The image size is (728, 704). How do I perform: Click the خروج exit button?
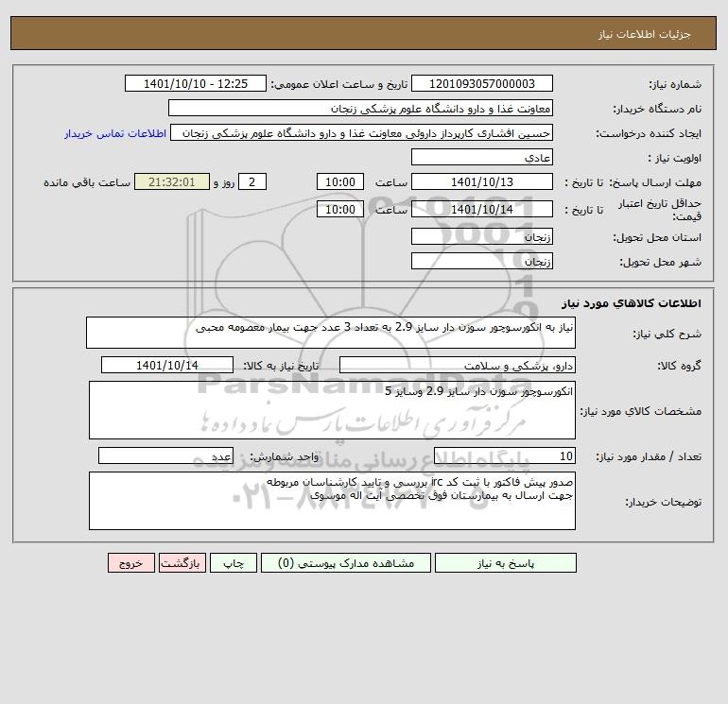(131, 563)
